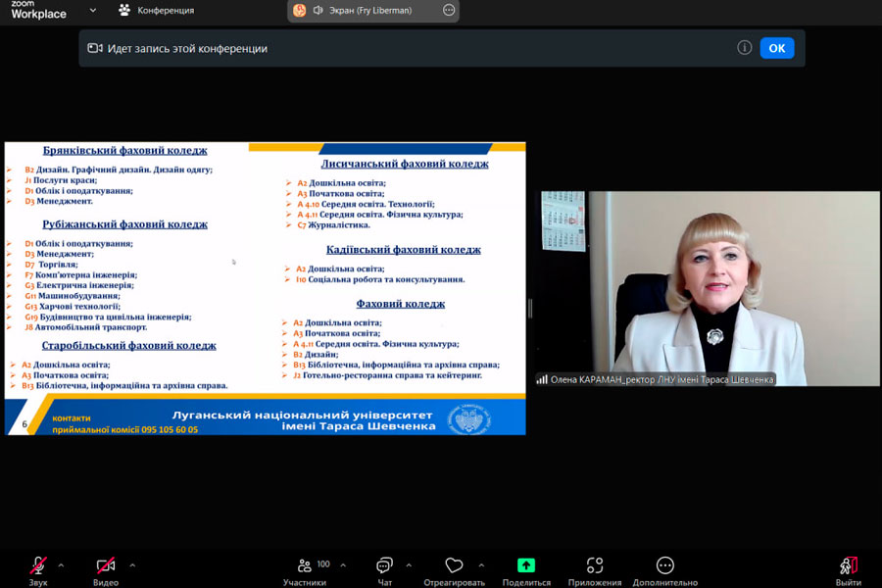Click participant count 100 next to Участники
Screen dimensions: 882x588
tap(323, 563)
